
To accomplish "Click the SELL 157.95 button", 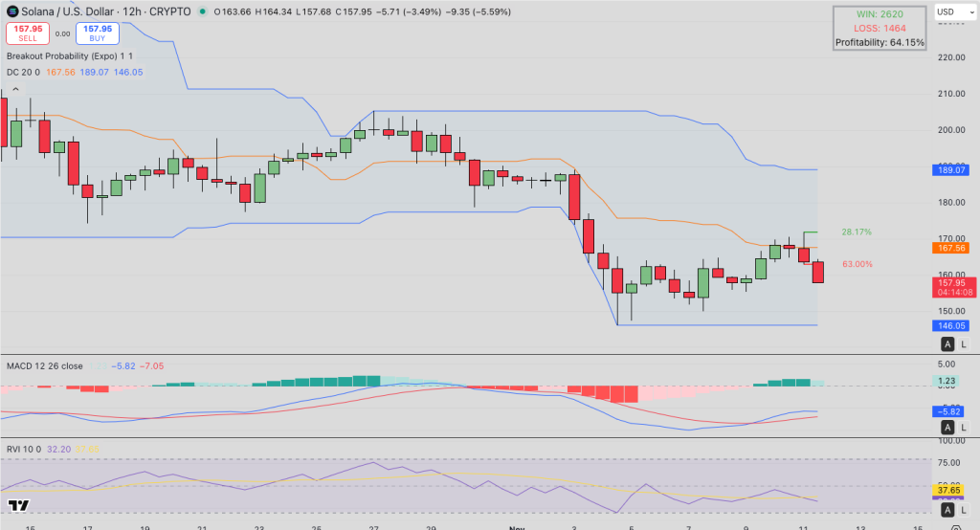I will (x=28, y=33).
